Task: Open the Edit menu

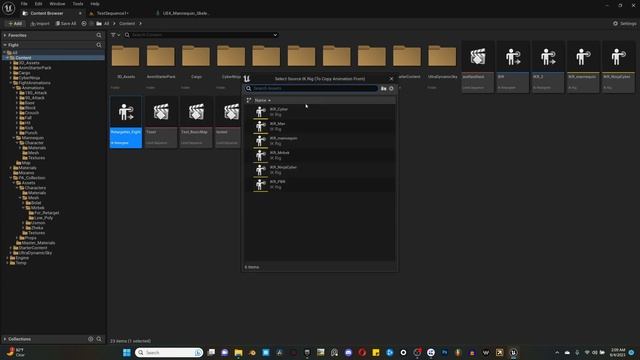Action: pyautogui.click(x=38, y=4)
